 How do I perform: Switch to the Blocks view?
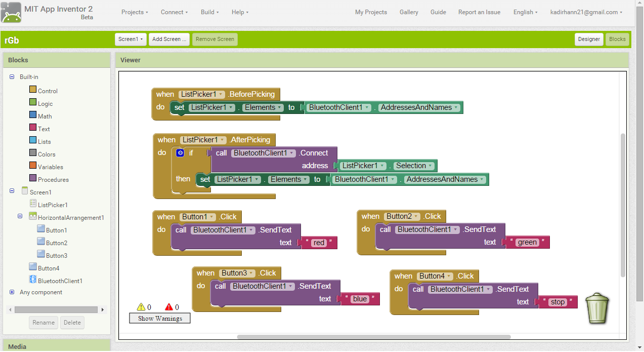(x=617, y=39)
